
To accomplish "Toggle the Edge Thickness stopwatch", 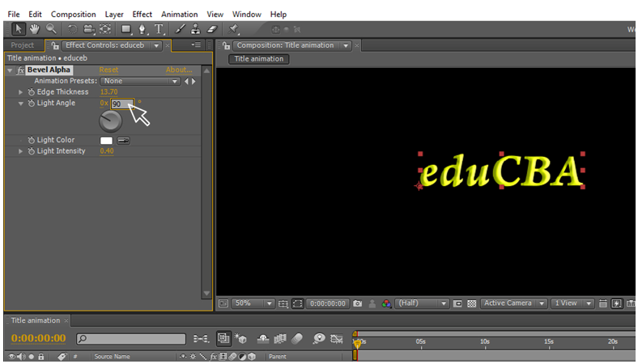I will [32, 92].
